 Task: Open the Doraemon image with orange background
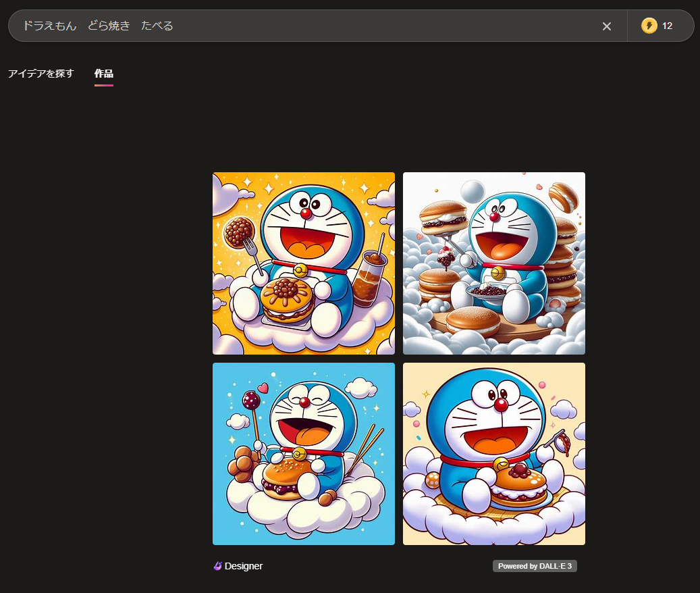[304, 263]
